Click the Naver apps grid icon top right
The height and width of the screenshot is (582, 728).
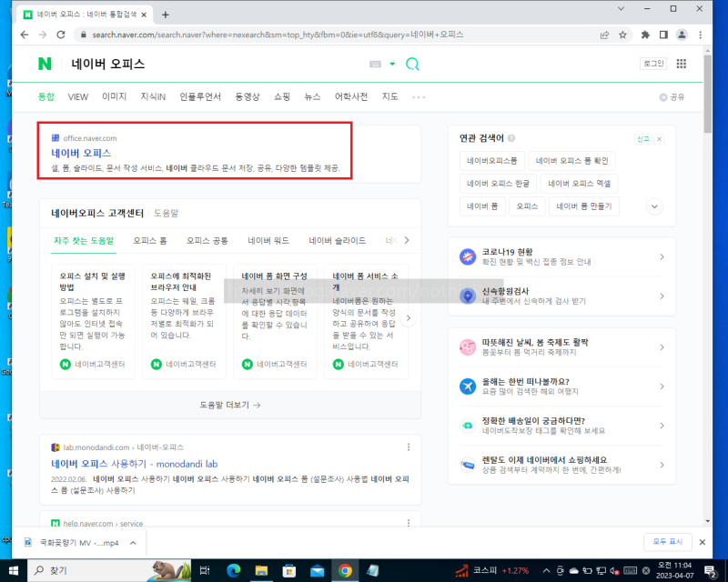682,65
